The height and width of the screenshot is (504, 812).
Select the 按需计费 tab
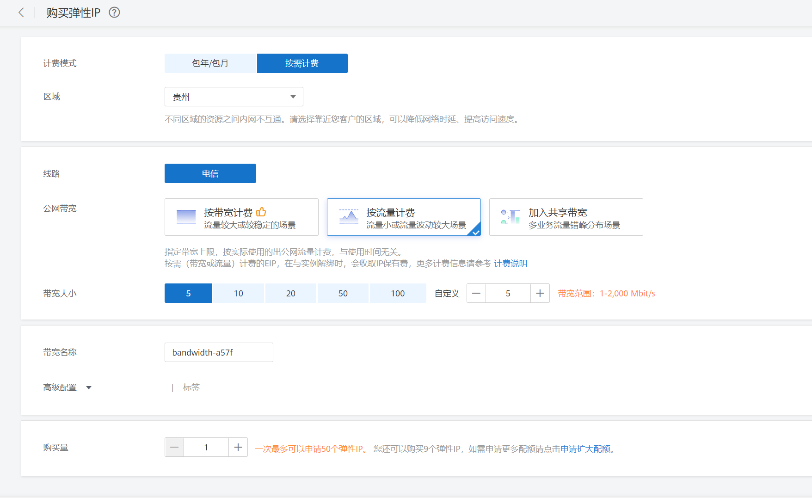(x=302, y=63)
